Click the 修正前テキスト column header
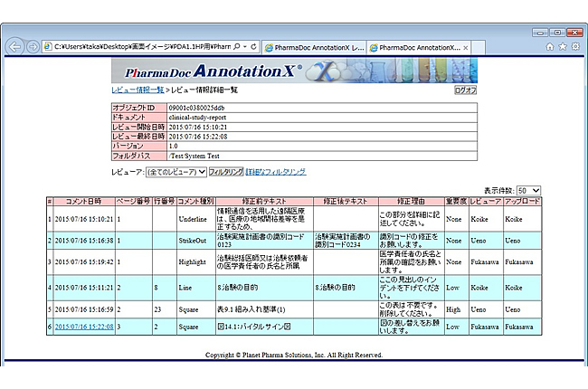 click(264, 201)
